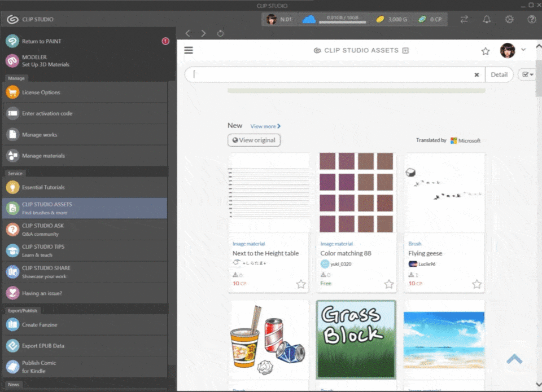The width and height of the screenshot is (542, 392).
Task: Click author Lucile96
Action: pyautogui.click(x=427, y=264)
